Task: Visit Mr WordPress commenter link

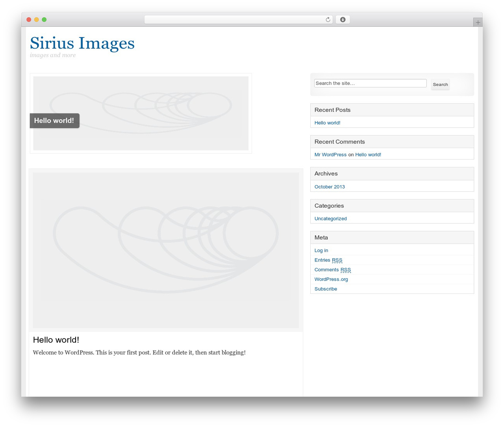Action: coord(330,154)
